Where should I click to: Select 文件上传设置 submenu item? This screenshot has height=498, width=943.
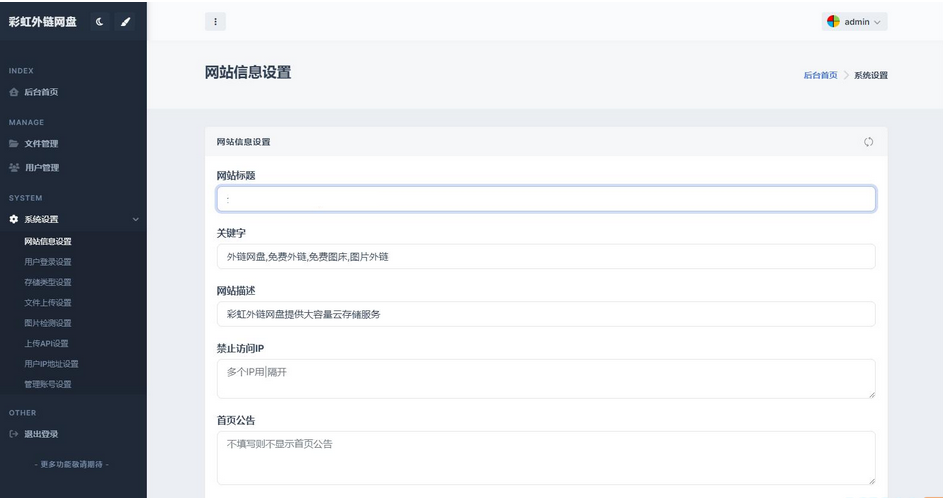48,303
